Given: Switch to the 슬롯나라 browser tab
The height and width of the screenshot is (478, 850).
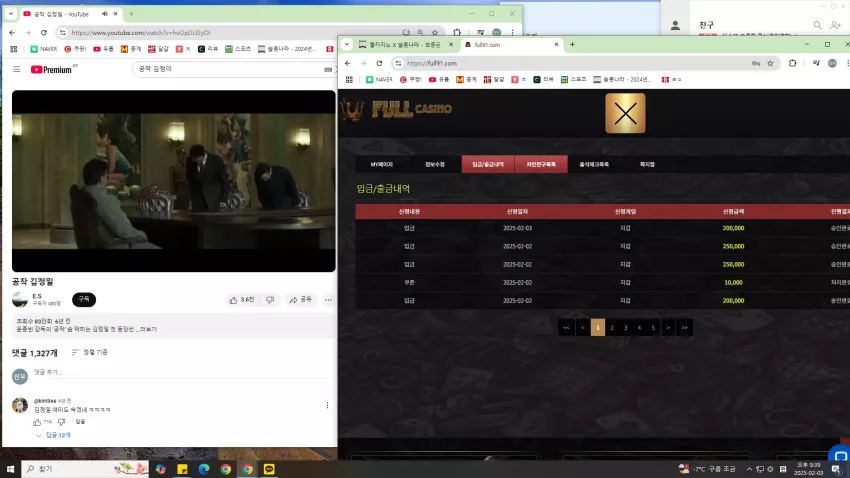Looking at the screenshot, I should coord(404,44).
